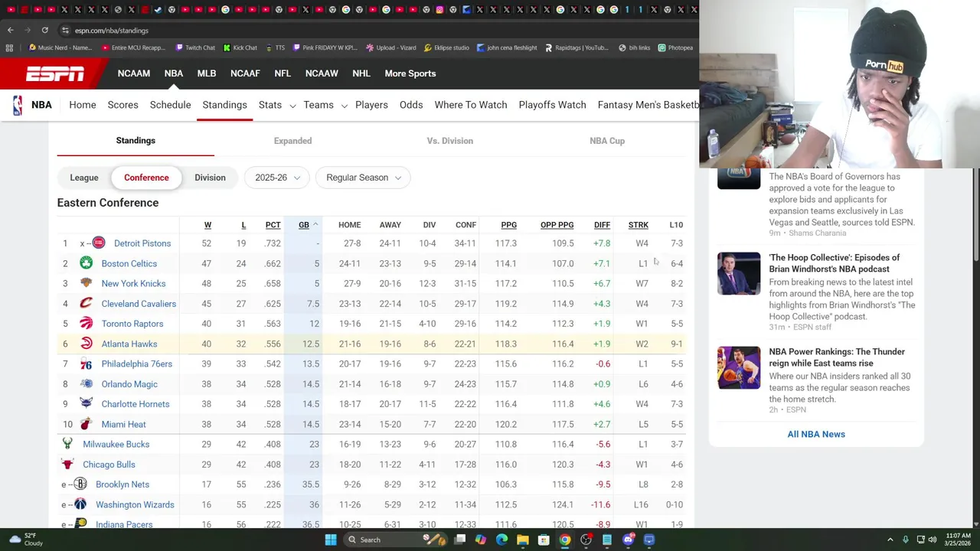This screenshot has height=551, width=980.
Task: Click the ESPN logo
Action: point(55,73)
